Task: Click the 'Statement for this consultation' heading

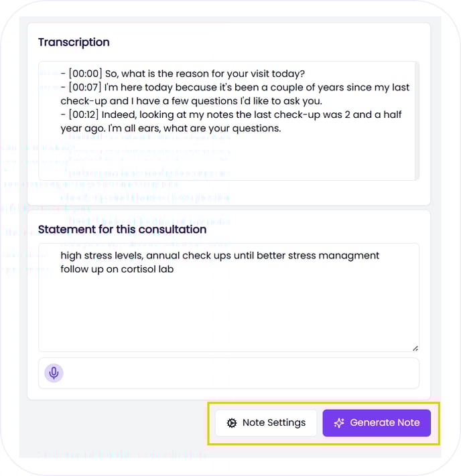Action: pyautogui.click(x=122, y=229)
